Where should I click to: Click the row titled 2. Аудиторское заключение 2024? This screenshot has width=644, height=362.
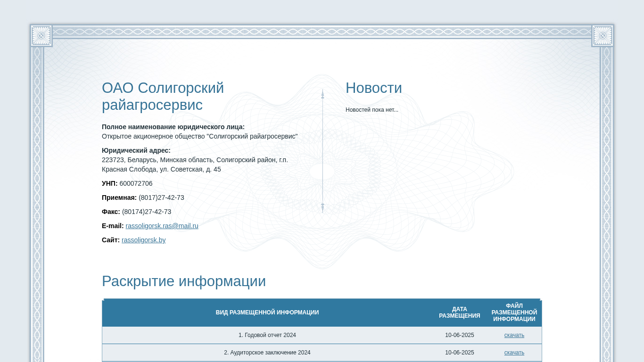click(267, 353)
